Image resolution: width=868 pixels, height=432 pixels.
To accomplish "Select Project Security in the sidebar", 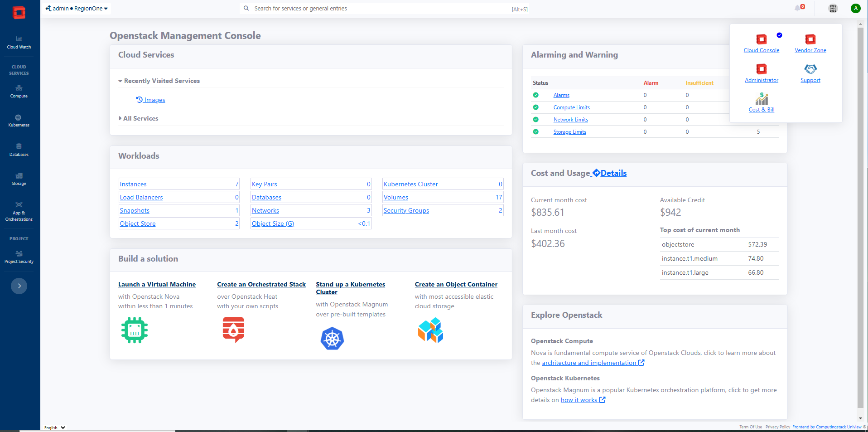I will pyautogui.click(x=19, y=257).
